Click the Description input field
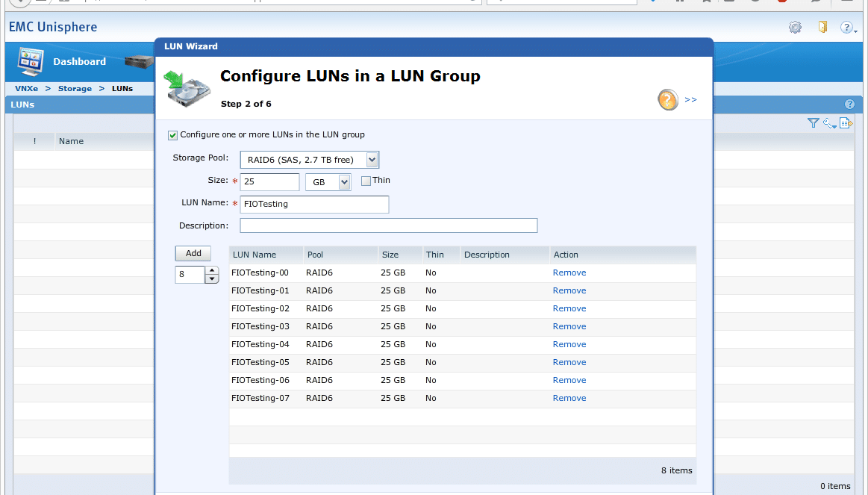Screen dimensions: 868x495 click(389, 225)
